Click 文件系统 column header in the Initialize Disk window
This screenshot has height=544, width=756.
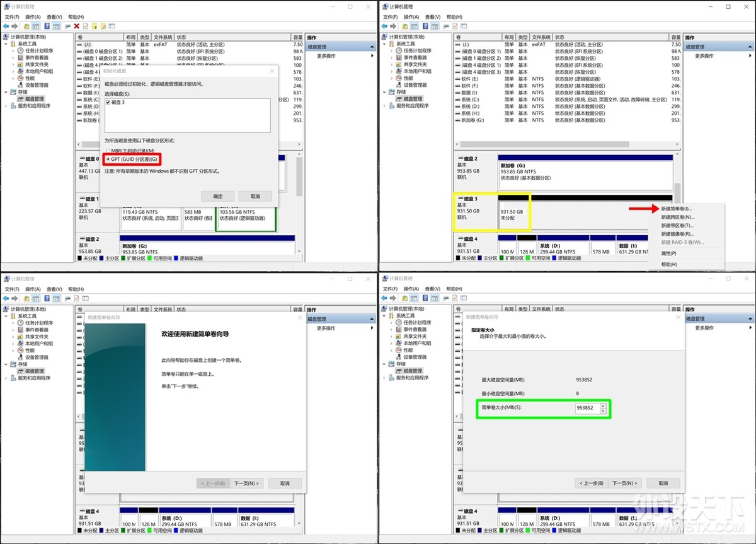pos(163,37)
